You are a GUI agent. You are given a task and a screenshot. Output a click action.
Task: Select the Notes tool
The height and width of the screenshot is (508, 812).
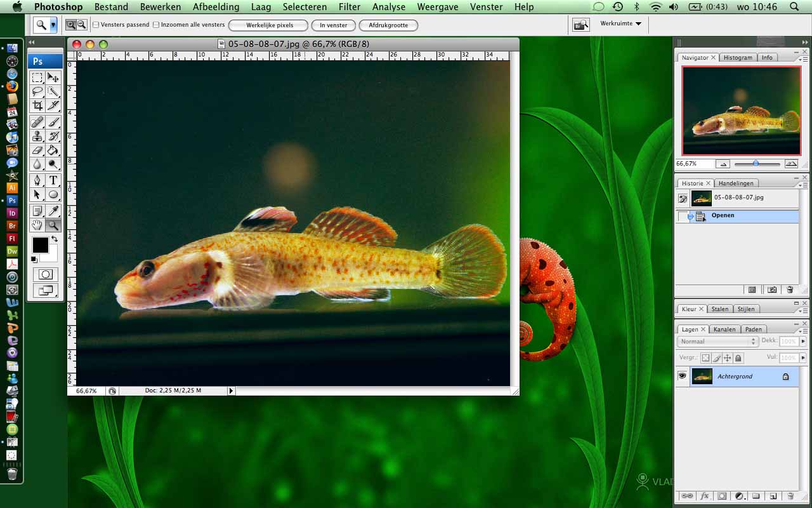click(x=37, y=211)
